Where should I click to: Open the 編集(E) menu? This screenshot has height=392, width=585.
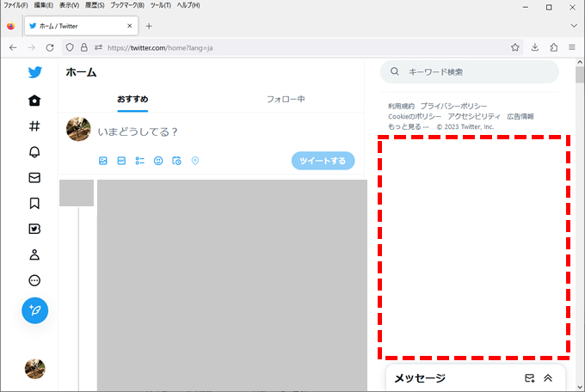click(x=44, y=5)
